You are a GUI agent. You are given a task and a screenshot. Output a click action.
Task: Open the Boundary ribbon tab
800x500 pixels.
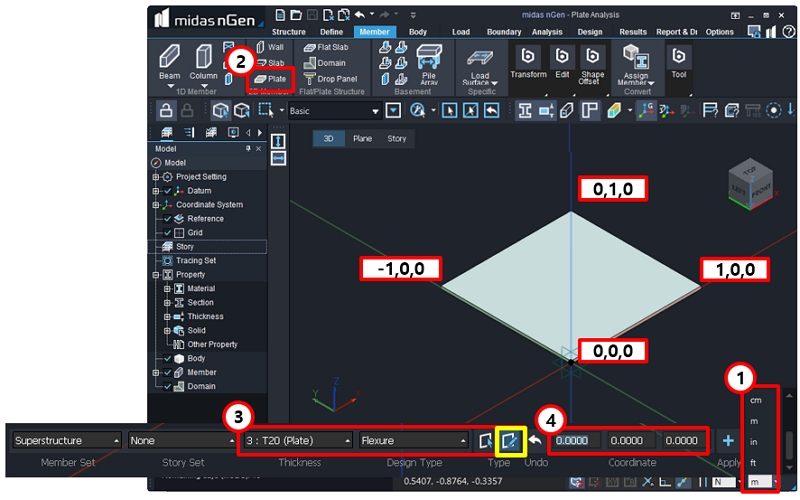(x=504, y=32)
